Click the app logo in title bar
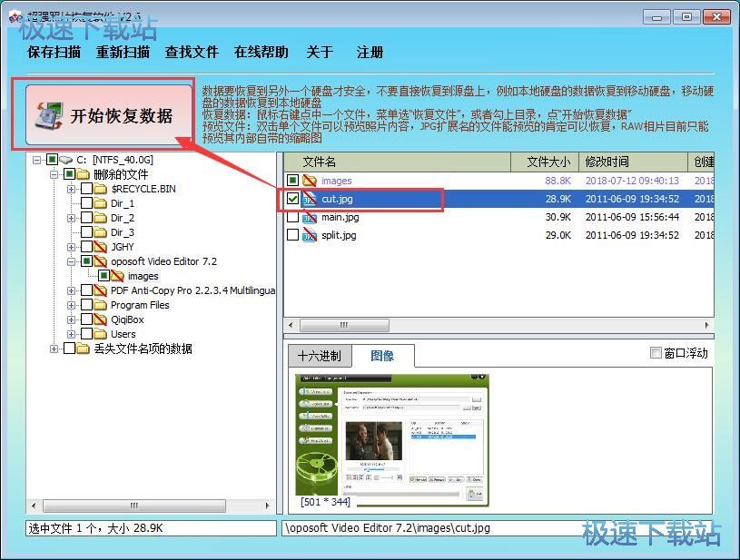This screenshot has height=560, width=740. point(15,17)
